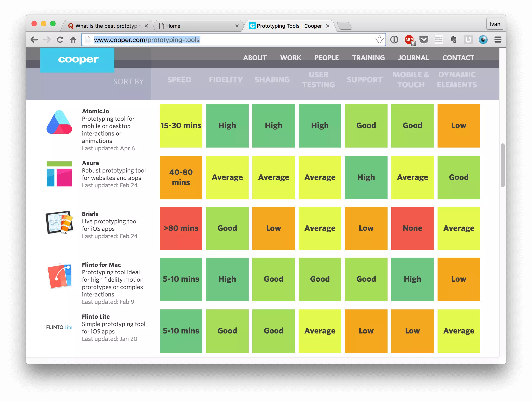532x401 pixels.
Task: Click Atomic.io Low dynamic elements cell
Action: (459, 126)
